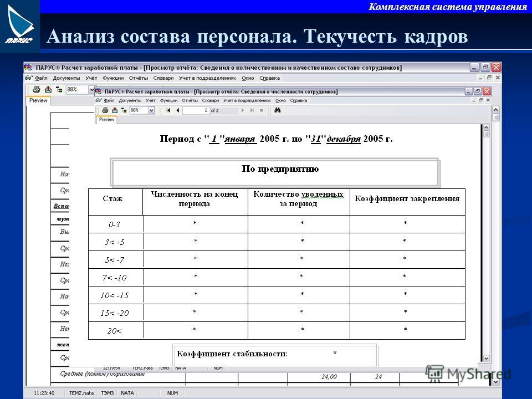
Task: Open Окно menu in front window
Action: (x=280, y=100)
